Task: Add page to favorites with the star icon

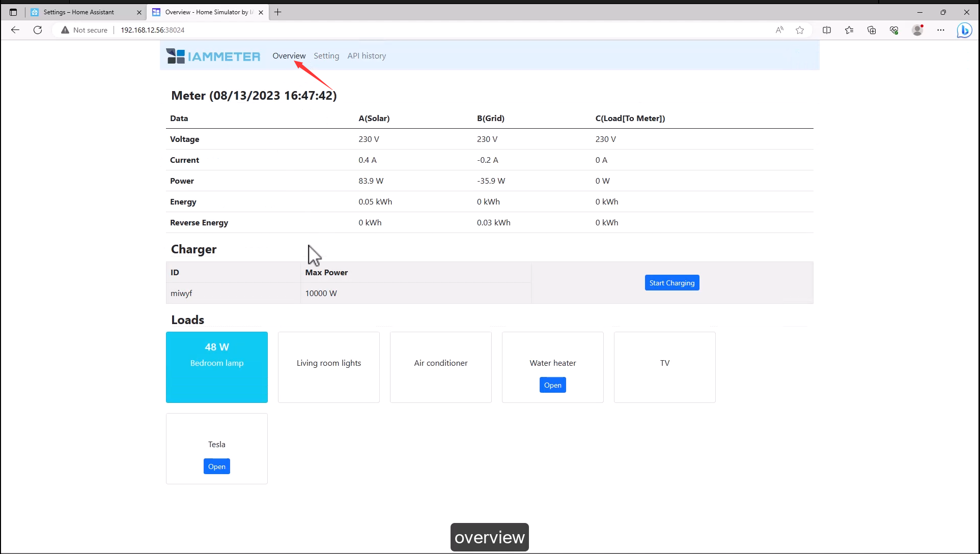Action: [800, 30]
